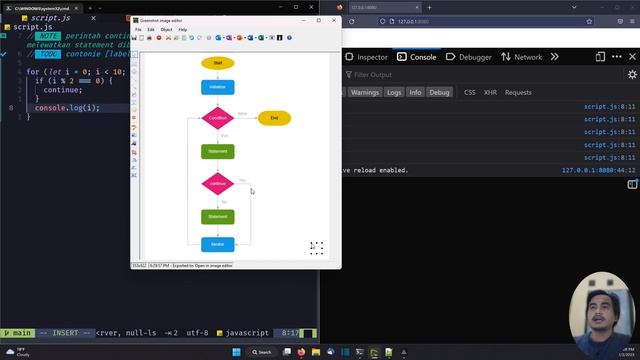Viewport: 640px width, 360px height.
Task: Select the red Counter tool in Greenshot
Action: point(134,118)
